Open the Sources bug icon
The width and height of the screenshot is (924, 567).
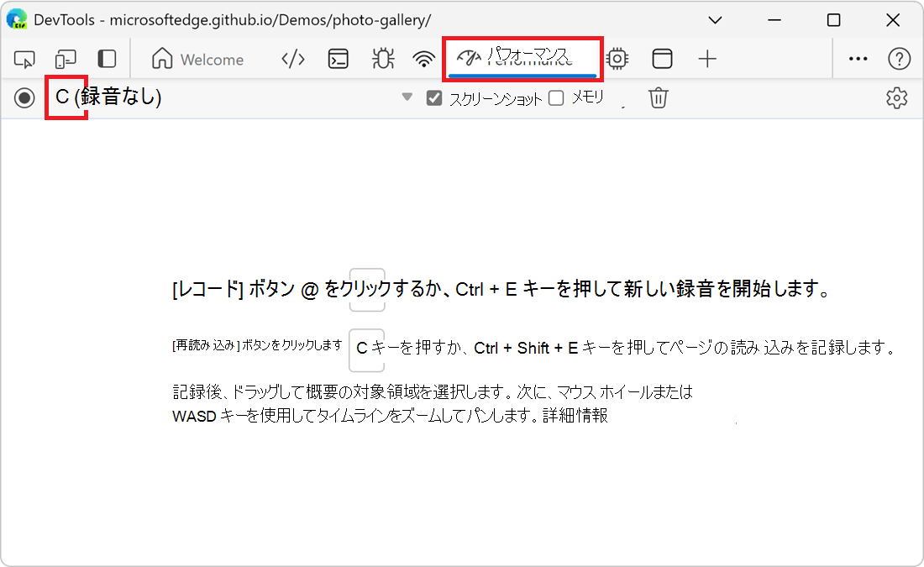click(x=383, y=59)
